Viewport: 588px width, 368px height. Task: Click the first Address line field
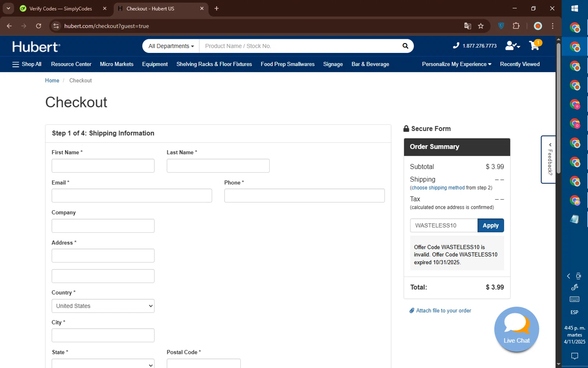click(x=103, y=256)
